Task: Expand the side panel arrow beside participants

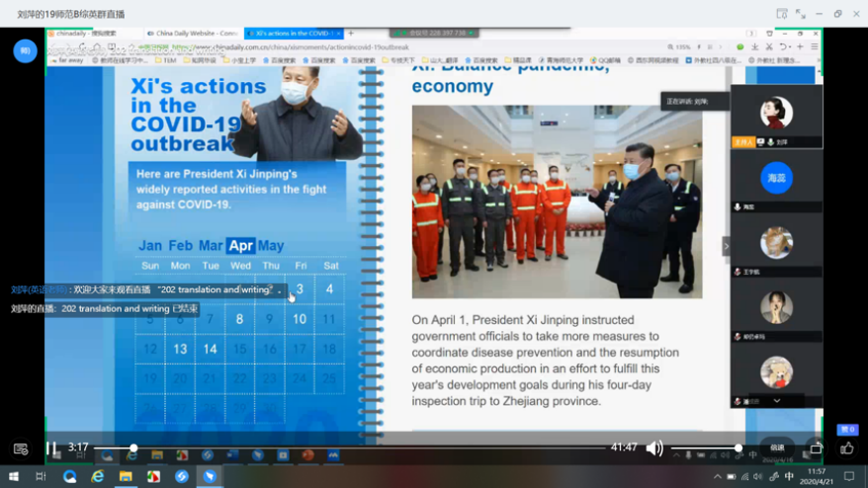Action: click(x=727, y=246)
